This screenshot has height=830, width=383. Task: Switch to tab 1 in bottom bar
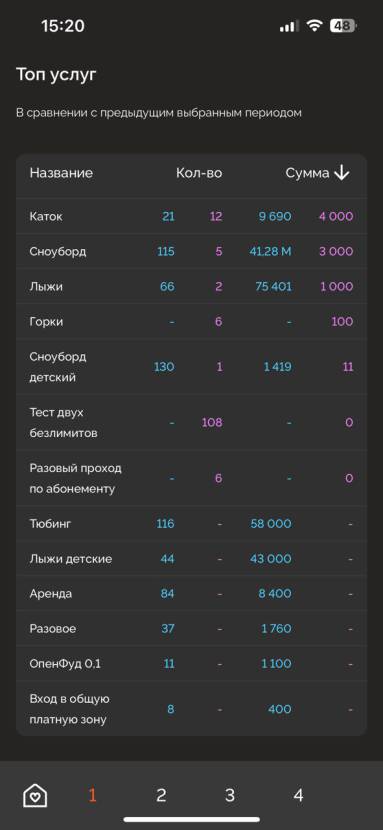[93, 795]
